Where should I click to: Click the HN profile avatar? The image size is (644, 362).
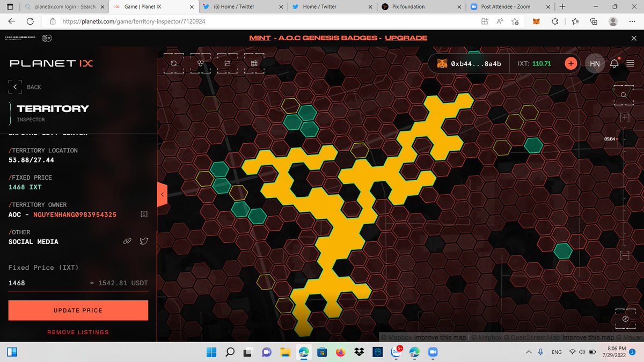click(595, 63)
